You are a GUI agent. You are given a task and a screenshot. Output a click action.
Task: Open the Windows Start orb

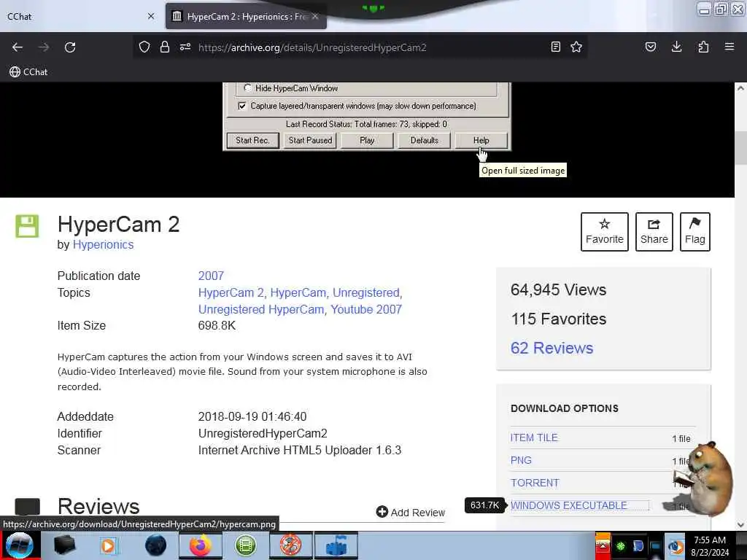pyautogui.click(x=20, y=545)
